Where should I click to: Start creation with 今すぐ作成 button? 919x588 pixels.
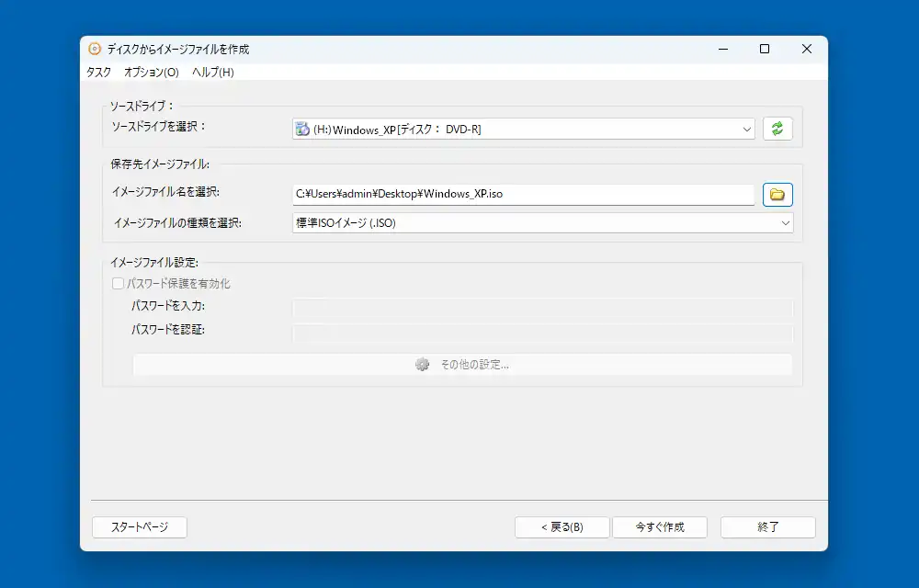point(660,527)
